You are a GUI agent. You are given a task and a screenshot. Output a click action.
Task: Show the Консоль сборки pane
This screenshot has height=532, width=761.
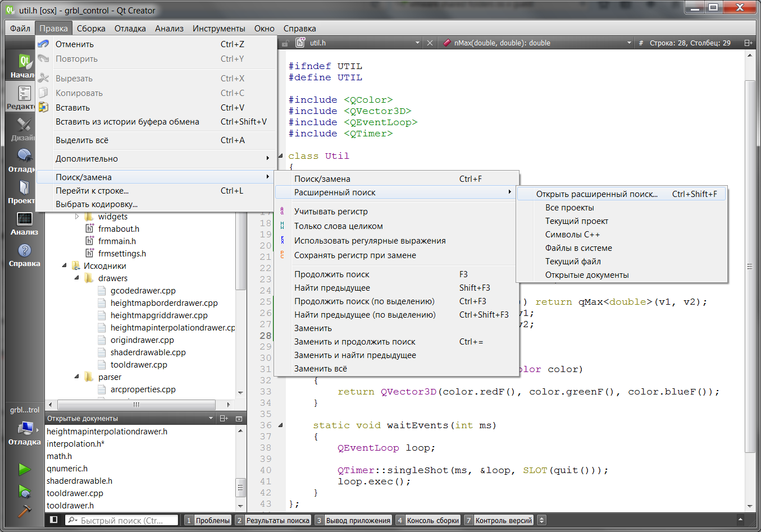427,520
